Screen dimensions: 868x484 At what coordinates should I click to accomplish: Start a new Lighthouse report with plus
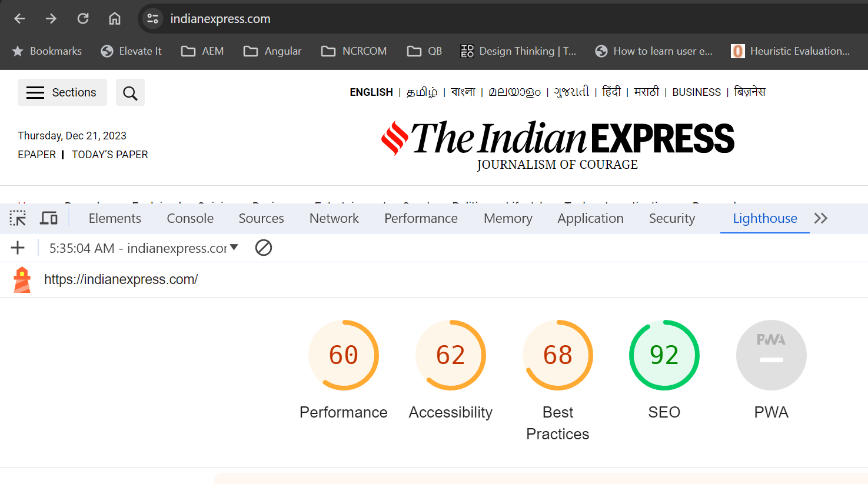click(18, 248)
